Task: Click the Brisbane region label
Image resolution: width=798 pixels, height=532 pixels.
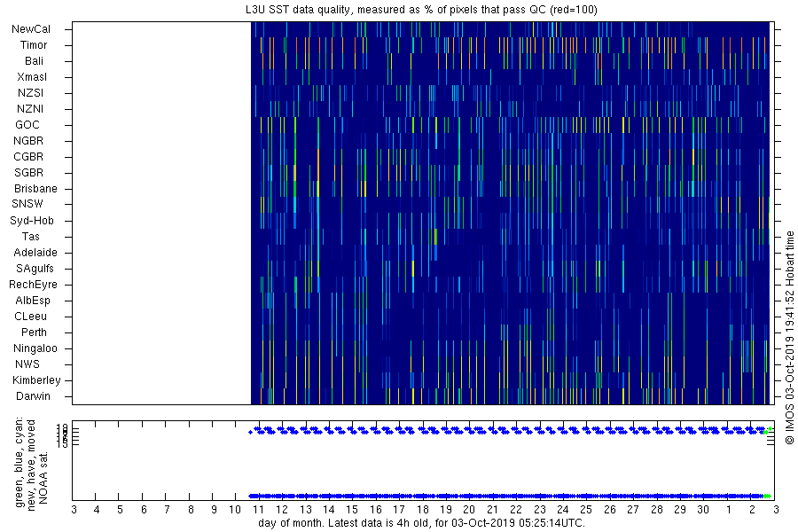Action: (x=35, y=188)
